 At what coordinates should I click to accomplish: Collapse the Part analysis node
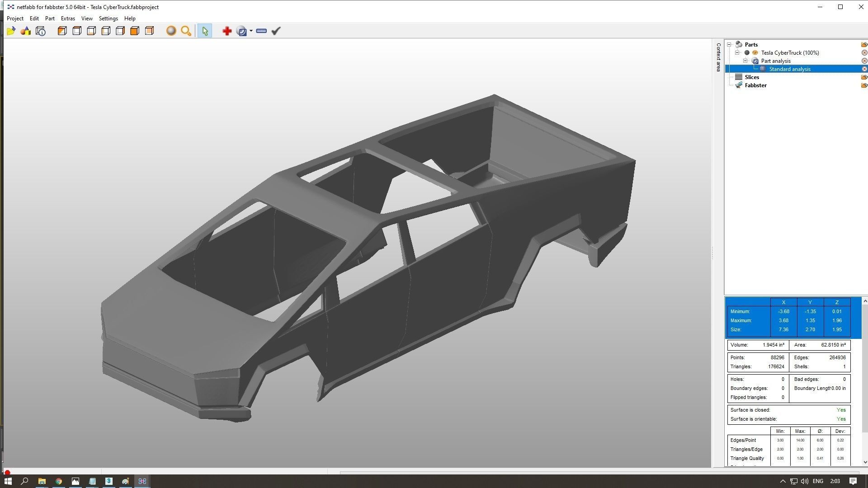(x=745, y=61)
